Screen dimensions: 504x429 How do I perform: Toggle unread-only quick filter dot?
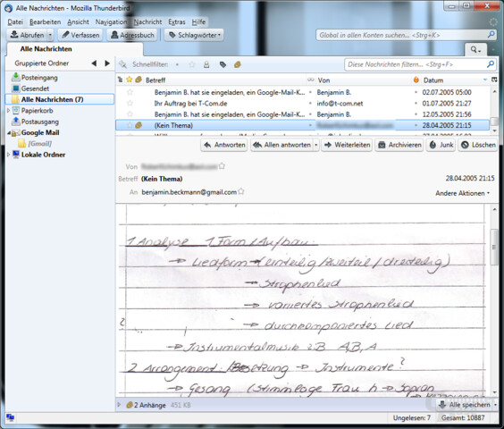177,64
